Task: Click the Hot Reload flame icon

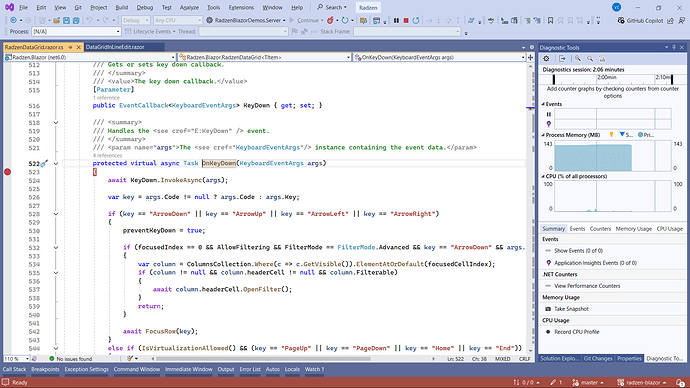Action: [x=330, y=20]
